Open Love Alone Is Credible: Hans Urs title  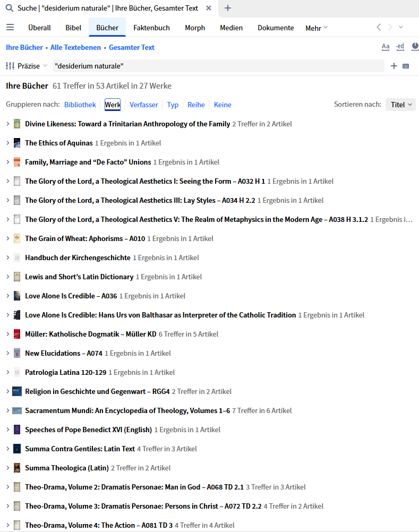160,315
